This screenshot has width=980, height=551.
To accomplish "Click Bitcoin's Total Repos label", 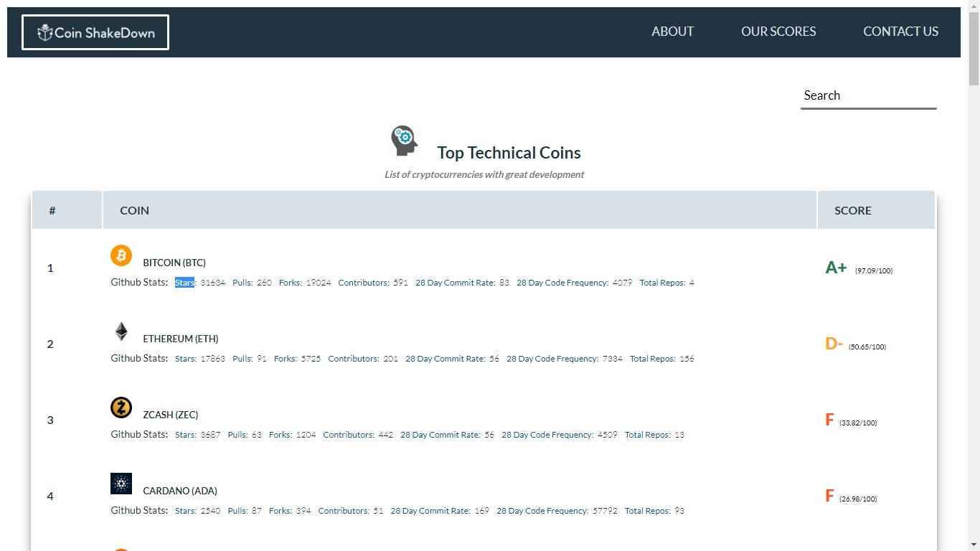I will (662, 283).
